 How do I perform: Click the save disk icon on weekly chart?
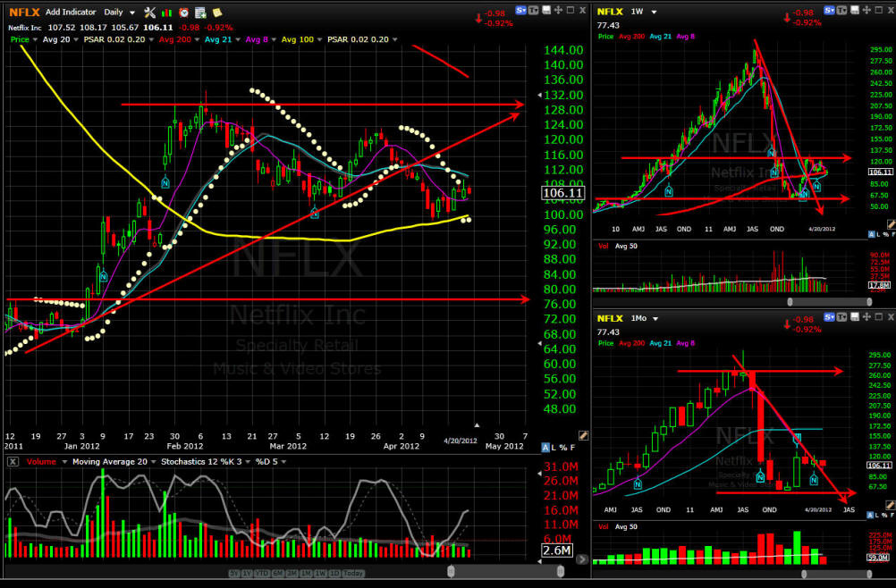pos(855,10)
